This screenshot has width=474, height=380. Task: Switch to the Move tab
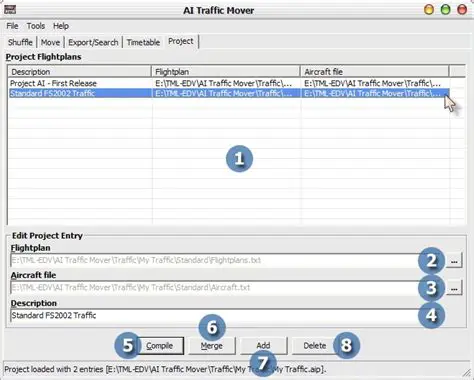click(x=50, y=42)
